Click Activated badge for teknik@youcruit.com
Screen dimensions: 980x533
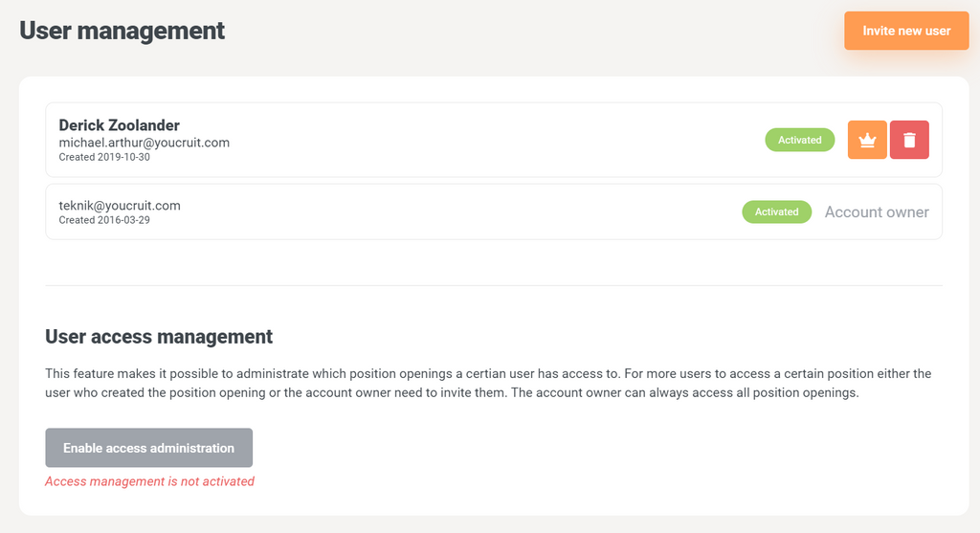(776, 211)
